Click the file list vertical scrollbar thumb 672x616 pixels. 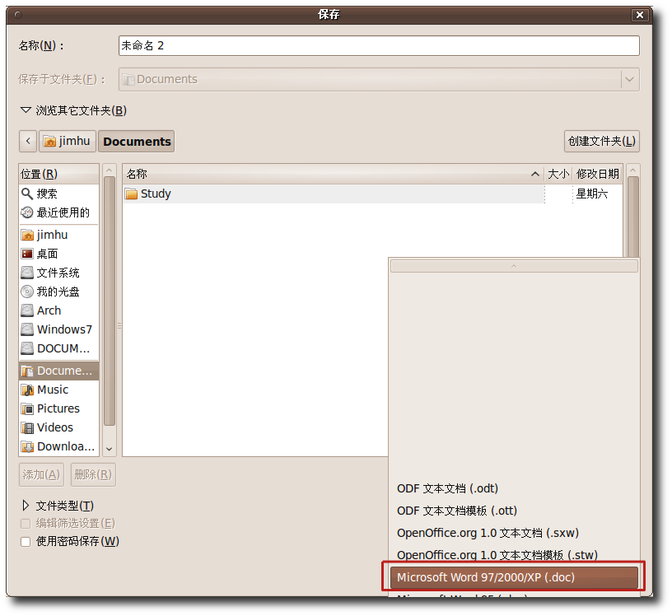pyautogui.click(x=633, y=217)
